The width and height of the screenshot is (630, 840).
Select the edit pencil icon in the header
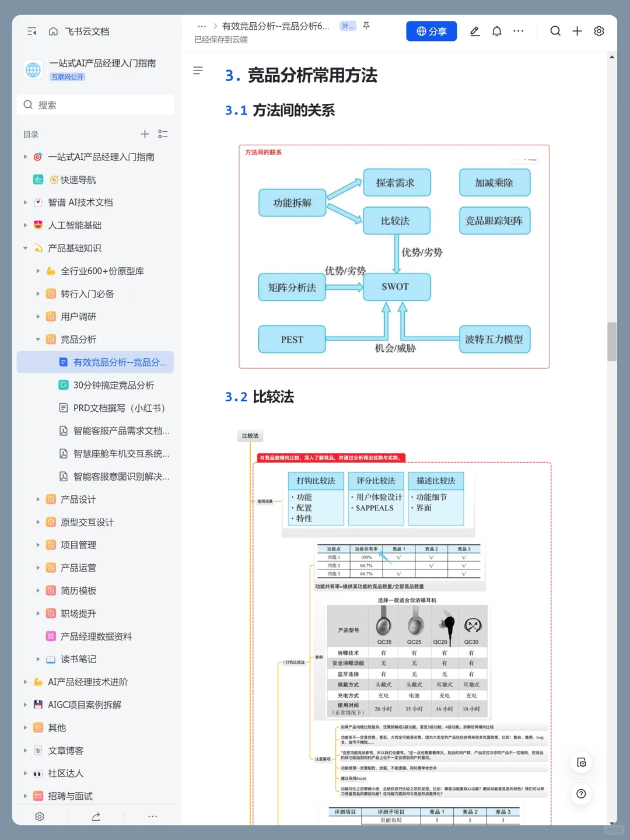coord(474,31)
